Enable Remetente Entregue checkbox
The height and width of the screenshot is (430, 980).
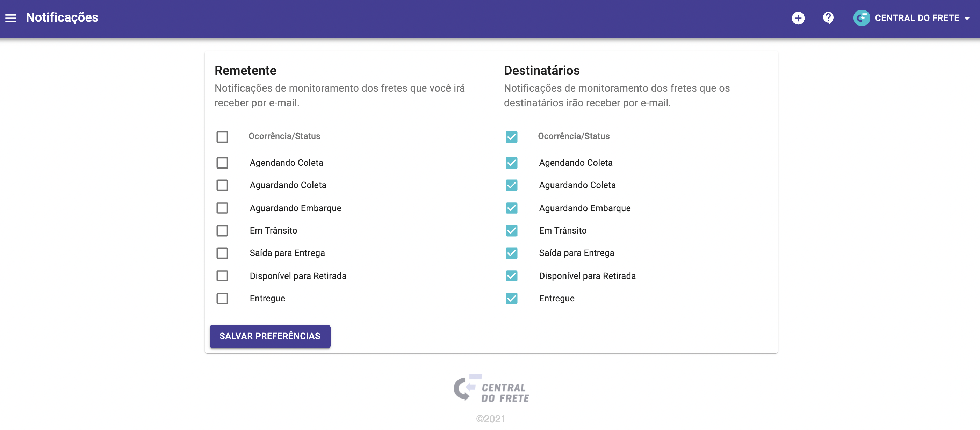coord(222,298)
